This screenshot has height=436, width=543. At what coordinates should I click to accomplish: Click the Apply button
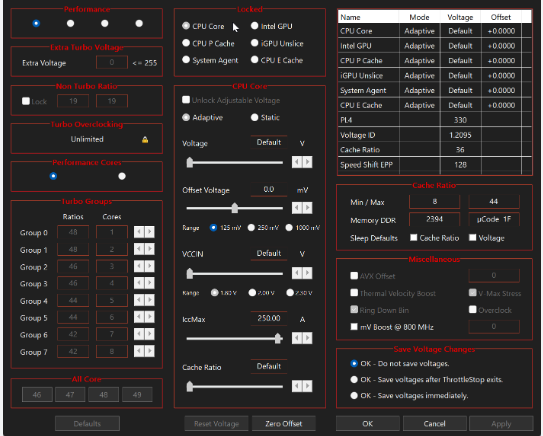click(x=501, y=424)
